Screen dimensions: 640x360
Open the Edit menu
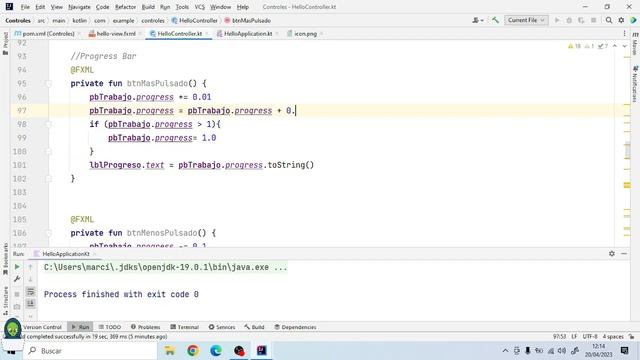click(40, 7)
